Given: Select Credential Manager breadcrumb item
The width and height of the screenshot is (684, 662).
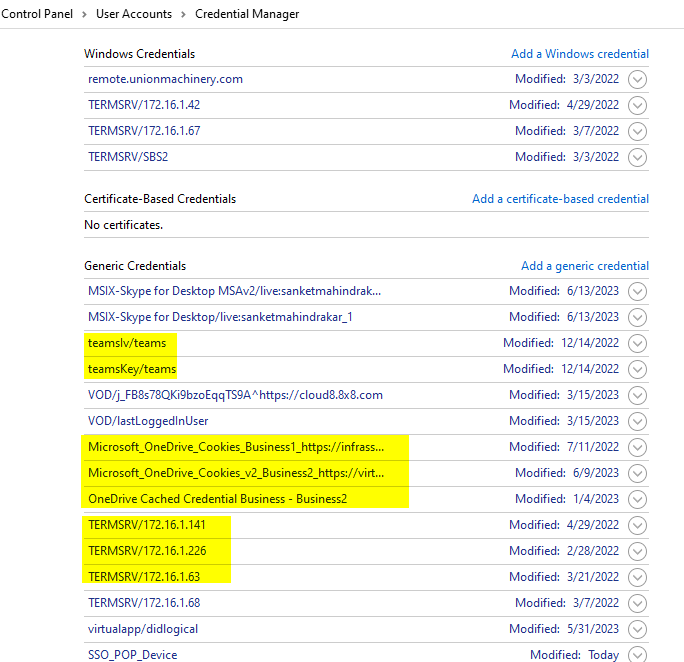Looking at the screenshot, I should tap(247, 14).
